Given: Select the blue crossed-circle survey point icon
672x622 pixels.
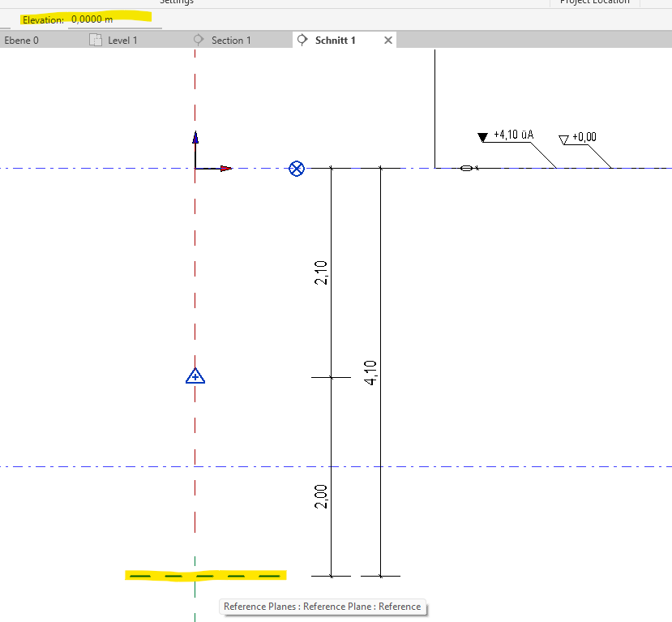Looking at the screenshot, I should (296, 169).
